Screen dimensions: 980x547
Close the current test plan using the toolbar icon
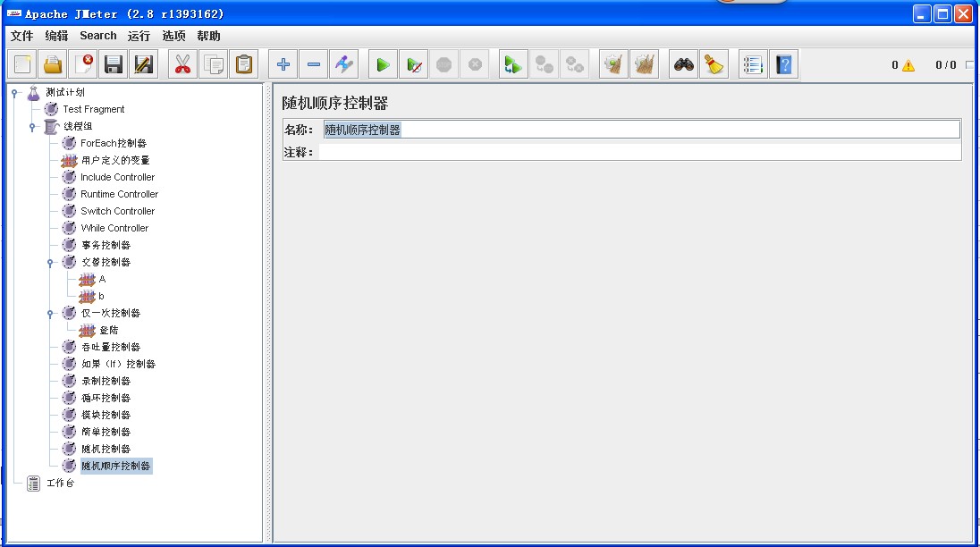(83, 64)
